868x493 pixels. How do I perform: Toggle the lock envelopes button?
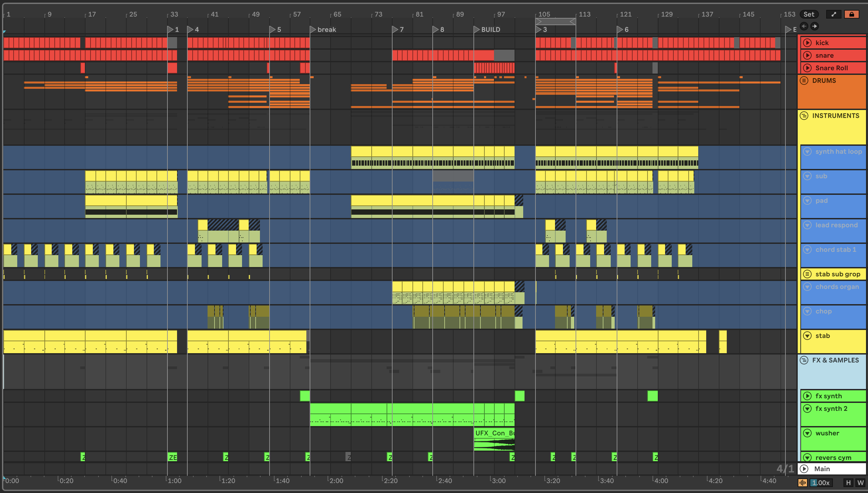click(851, 14)
